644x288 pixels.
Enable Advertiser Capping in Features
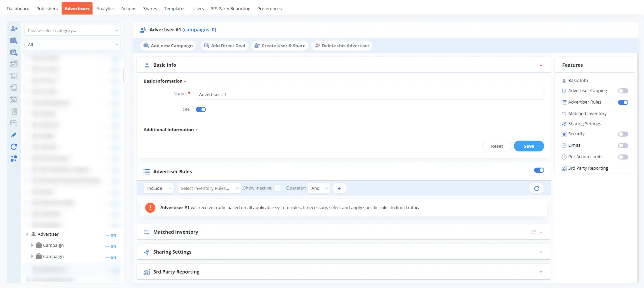coord(623,91)
